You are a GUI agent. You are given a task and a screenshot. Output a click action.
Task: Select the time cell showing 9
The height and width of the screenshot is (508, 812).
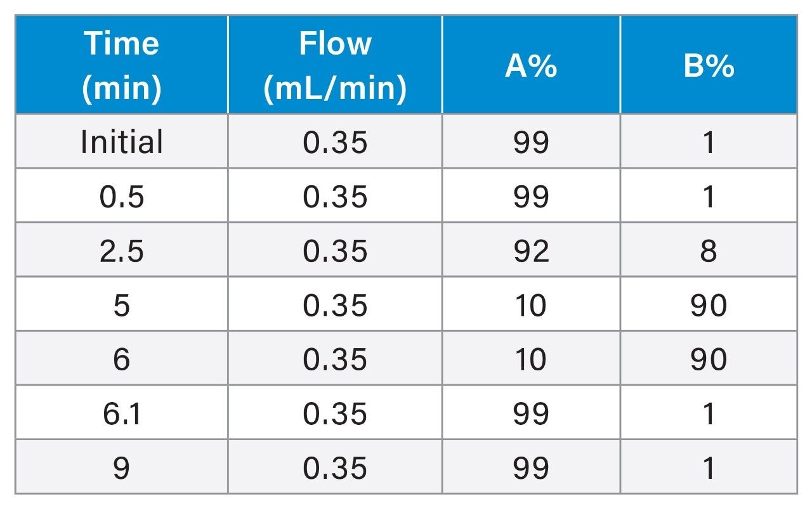122,467
